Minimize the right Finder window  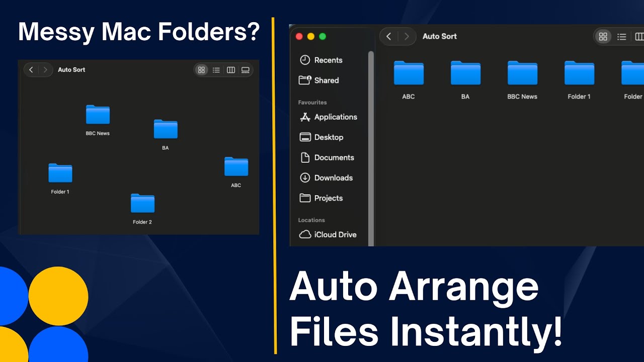coord(310,36)
